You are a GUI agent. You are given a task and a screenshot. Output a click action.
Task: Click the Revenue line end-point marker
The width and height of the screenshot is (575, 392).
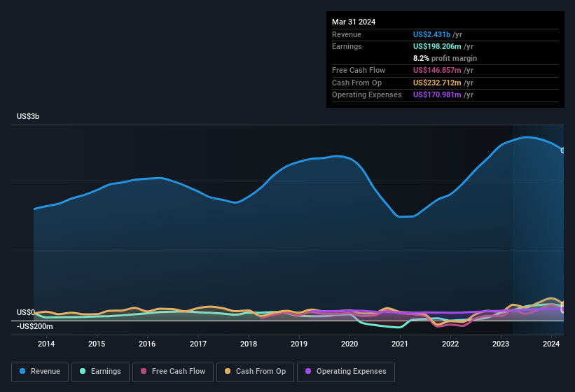562,150
